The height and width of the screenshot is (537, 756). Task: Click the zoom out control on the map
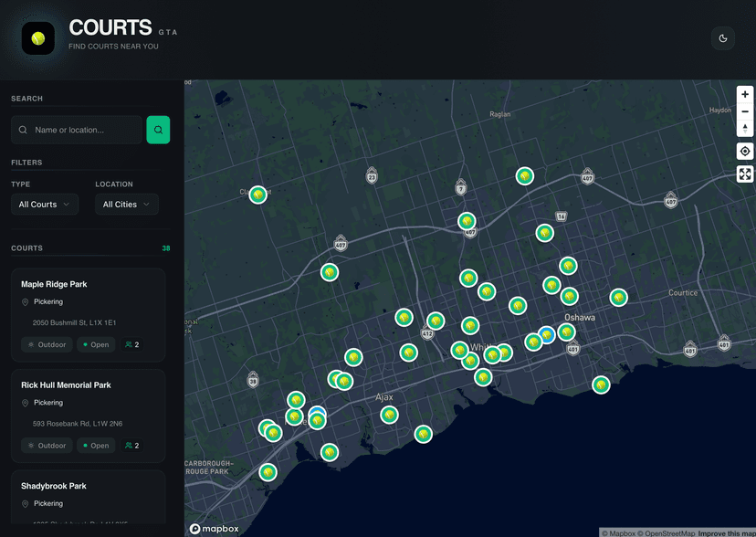(744, 111)
